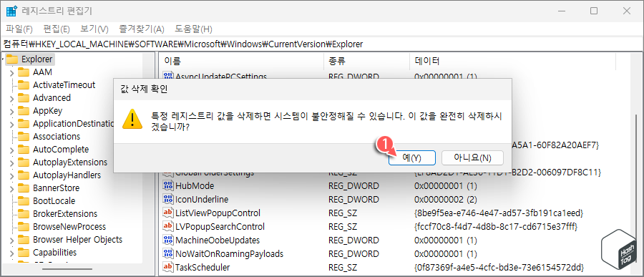
Task: Expand the AutoComplete key
Action: 11,150
